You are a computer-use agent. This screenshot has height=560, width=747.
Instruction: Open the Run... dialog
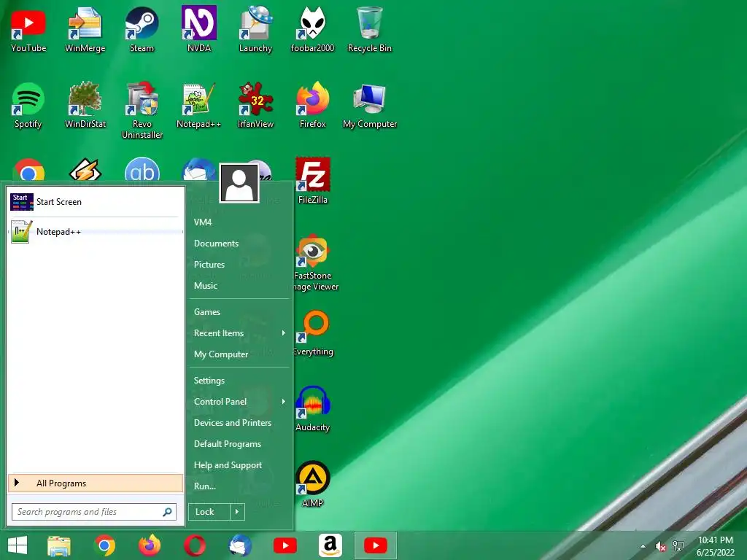(x=204, y=486)
